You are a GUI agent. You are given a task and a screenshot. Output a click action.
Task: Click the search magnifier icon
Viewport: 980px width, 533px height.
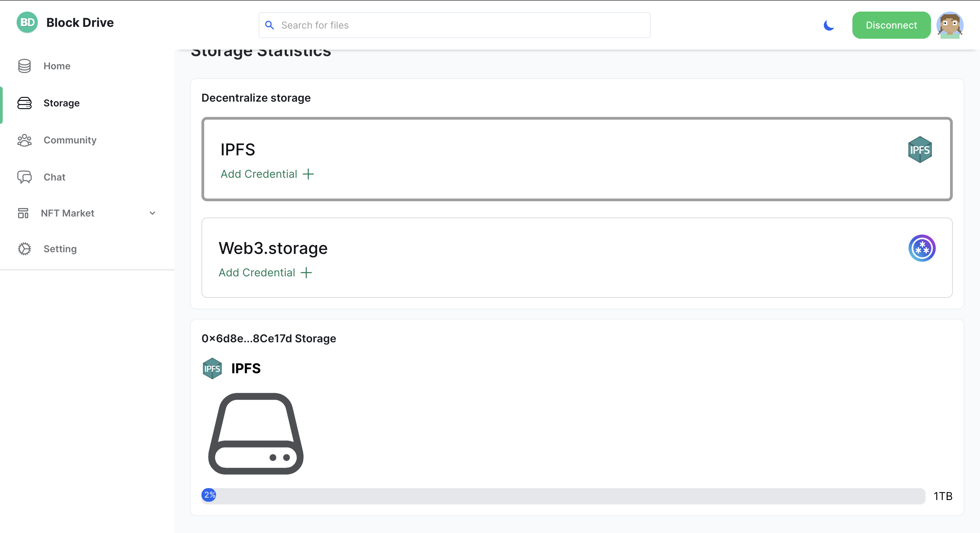click(269, 25)
